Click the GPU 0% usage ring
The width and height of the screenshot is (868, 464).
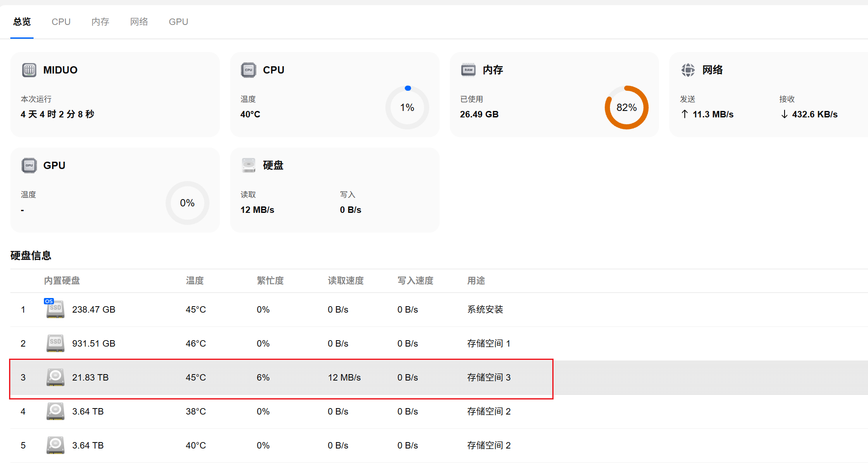pos(188,203)
